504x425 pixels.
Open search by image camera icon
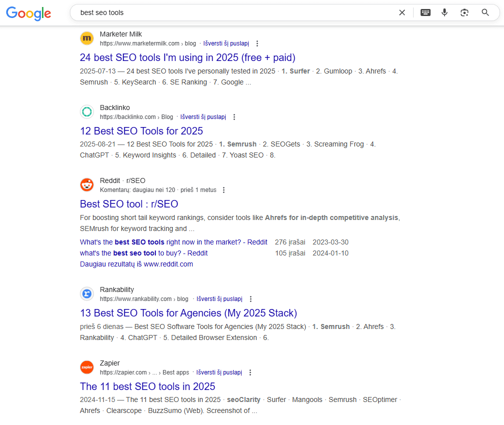tap(464, 12)
